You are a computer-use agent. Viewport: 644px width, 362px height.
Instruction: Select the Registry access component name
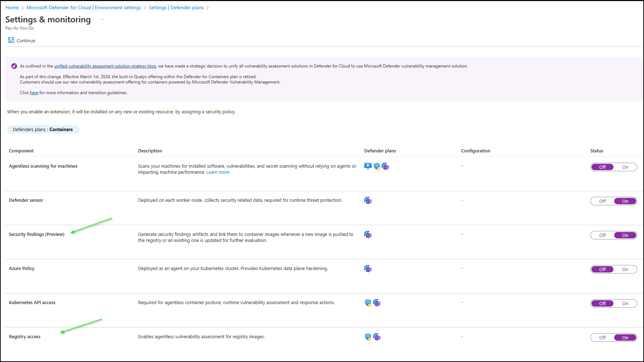pos(25,336)
